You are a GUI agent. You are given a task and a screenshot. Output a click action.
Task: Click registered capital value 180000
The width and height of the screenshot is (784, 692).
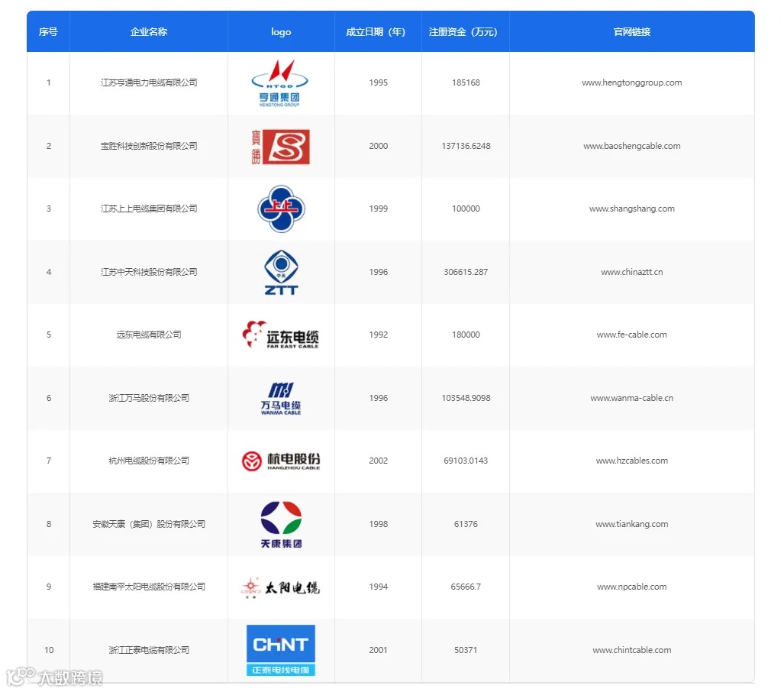(x=466, y=335)
